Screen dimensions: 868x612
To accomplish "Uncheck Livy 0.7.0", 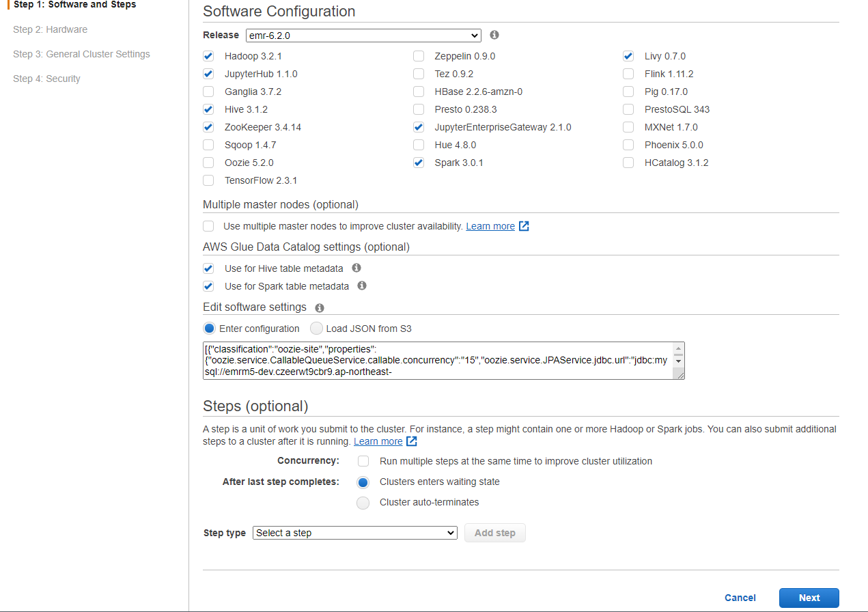I will click(x=628, y=56).
